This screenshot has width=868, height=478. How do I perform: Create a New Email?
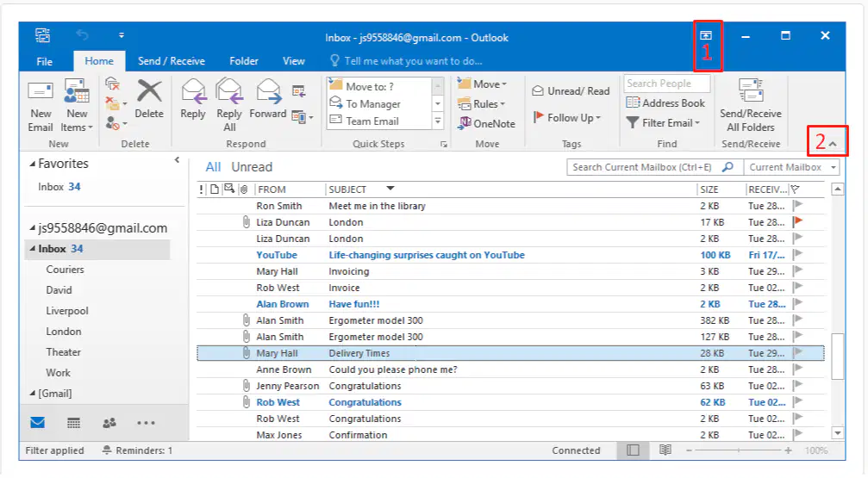tap(41, 106)
